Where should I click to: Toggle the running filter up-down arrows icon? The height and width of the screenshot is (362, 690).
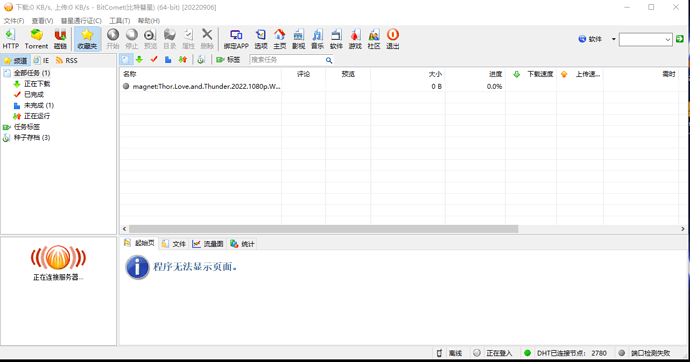pos(183,59)
